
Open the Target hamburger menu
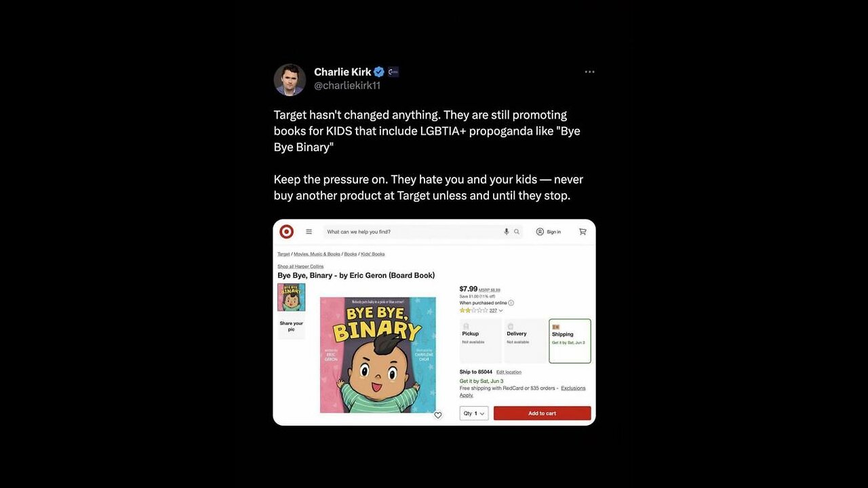point(309,232)
